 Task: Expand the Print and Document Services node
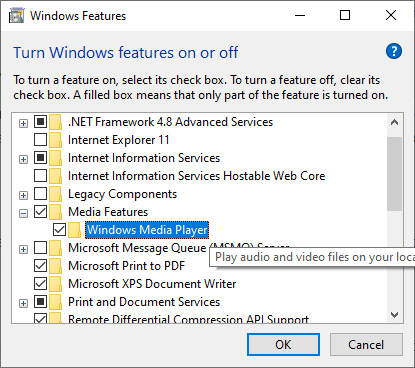pyautogui.click(x=23, y=304)
